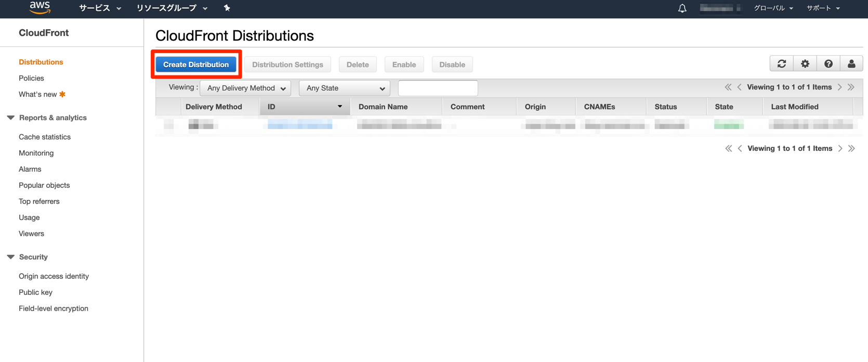Open Cache statistics report

(x=45, y=137)
